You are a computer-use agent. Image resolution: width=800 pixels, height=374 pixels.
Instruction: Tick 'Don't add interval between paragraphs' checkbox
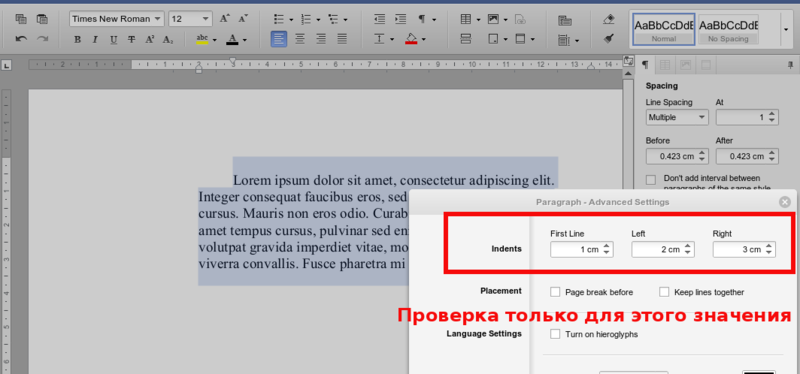tap(651, 180)
